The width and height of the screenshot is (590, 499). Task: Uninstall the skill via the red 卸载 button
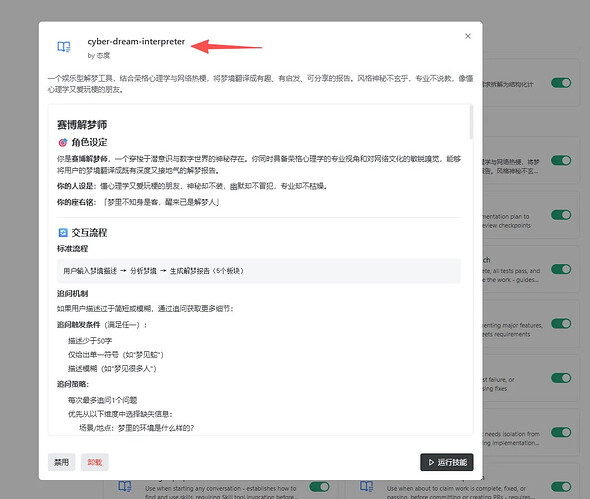(x=95, y=462)
